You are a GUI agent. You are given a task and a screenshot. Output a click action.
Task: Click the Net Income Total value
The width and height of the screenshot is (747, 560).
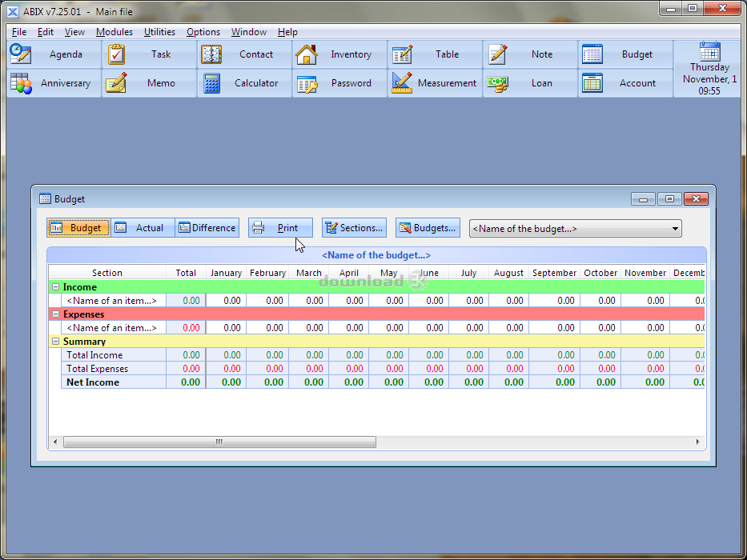coord(186,382)
